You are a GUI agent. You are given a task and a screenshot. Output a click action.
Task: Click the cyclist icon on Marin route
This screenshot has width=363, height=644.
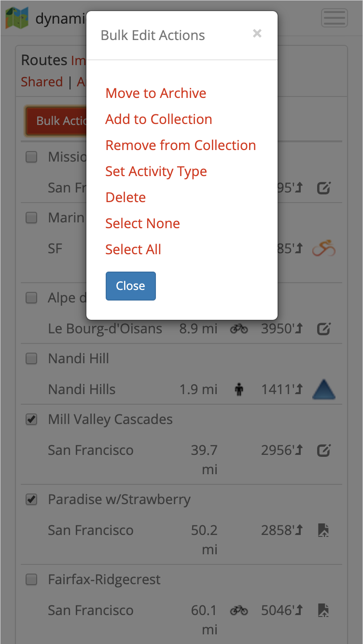pos(323,249)
